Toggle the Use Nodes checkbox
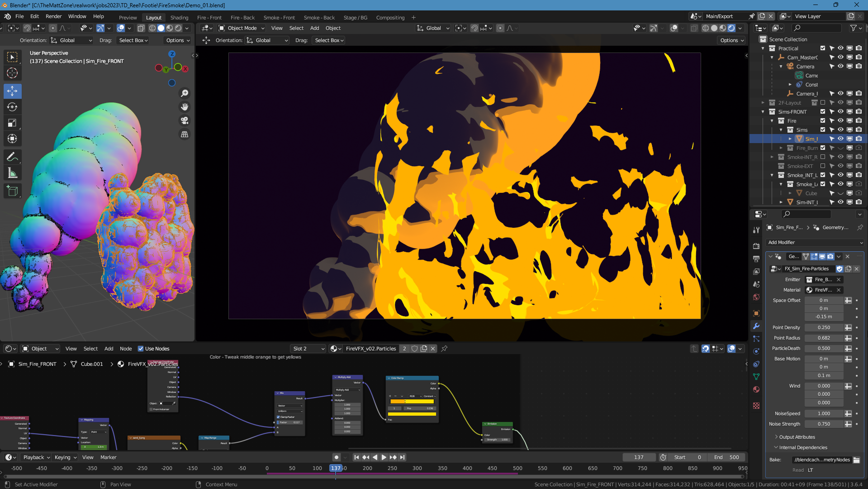 (141, 349)
